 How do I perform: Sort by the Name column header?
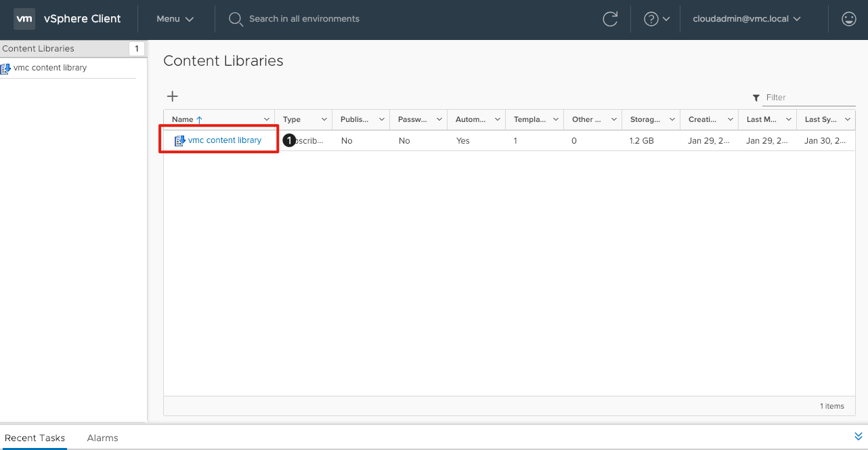tap(184, 119)
